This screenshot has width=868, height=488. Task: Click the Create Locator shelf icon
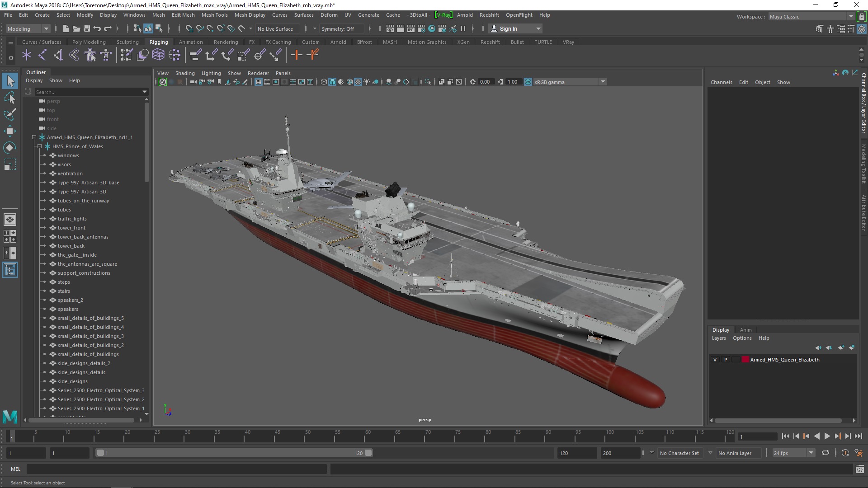[x=27, y=55]
